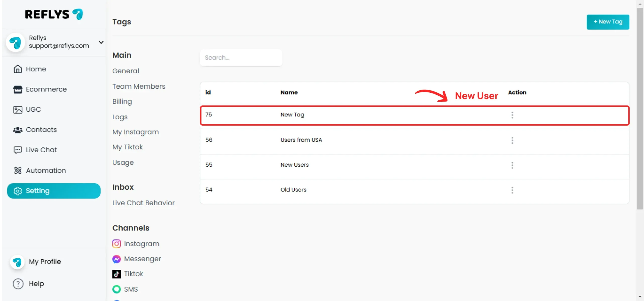Open General settings

pyautogui.click(x=126, y=71)
